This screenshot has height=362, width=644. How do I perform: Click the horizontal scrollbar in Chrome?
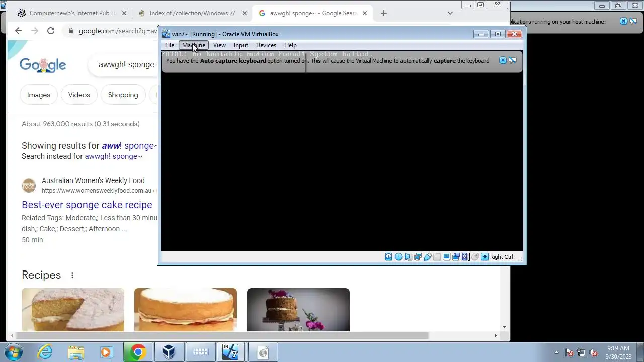tap(221, 335)
